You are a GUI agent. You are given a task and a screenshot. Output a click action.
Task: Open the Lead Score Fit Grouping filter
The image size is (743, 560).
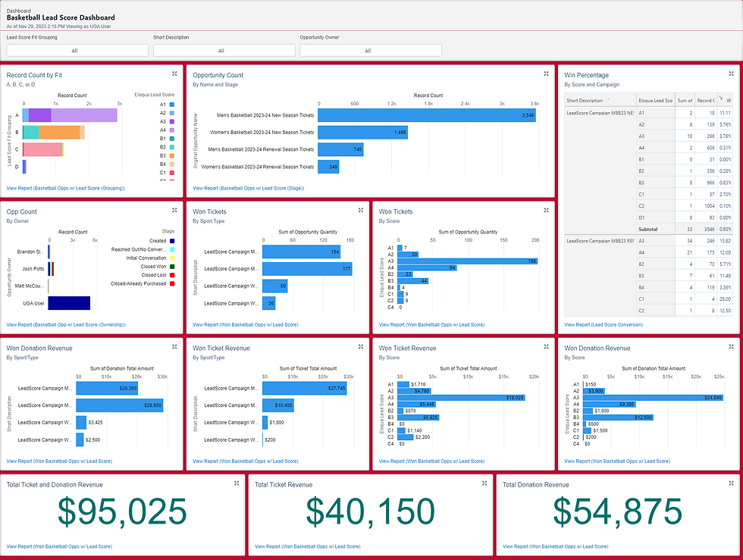[77, 50]
